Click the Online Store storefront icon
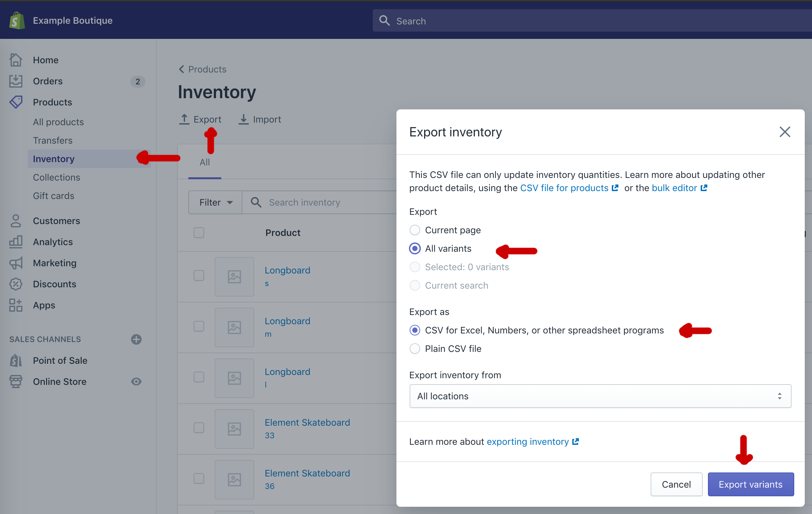812x514 pixels. pos(15,381)
